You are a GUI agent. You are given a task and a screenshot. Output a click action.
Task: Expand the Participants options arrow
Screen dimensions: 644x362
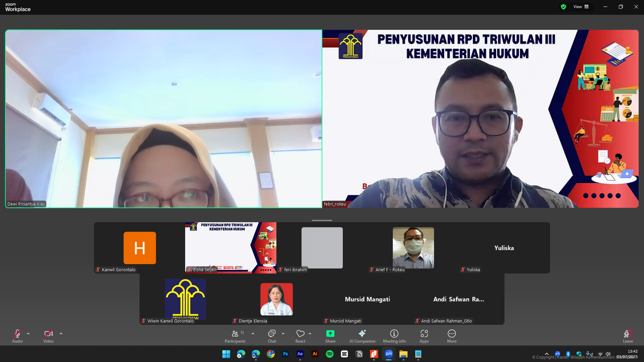point(253,334)
